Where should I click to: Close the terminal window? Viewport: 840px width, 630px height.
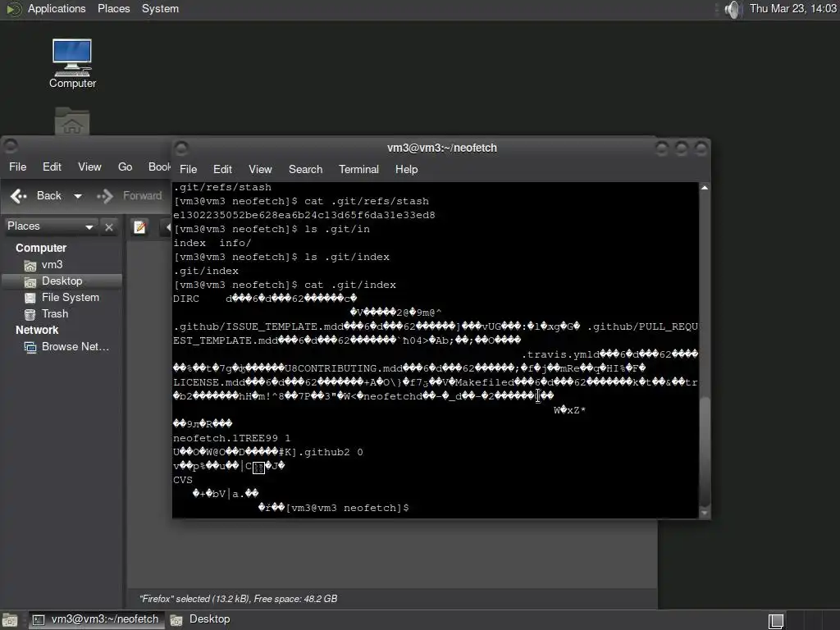pos(701,148)
